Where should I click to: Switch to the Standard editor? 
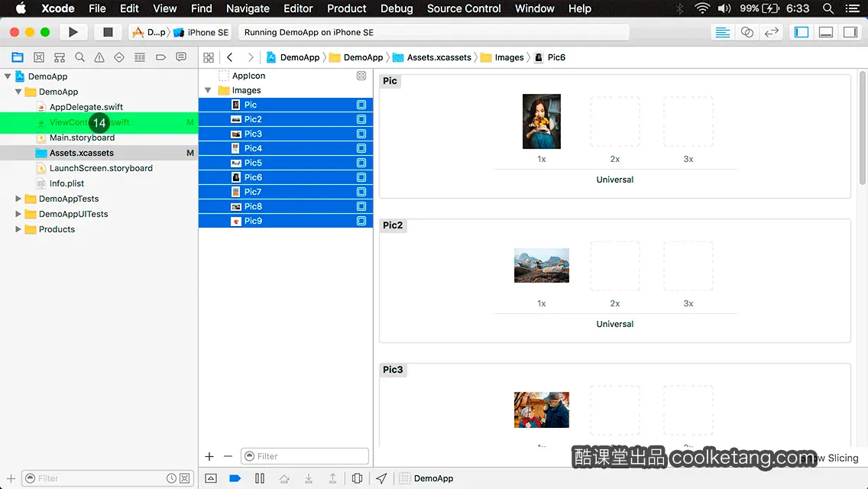[x=722, y=32]
